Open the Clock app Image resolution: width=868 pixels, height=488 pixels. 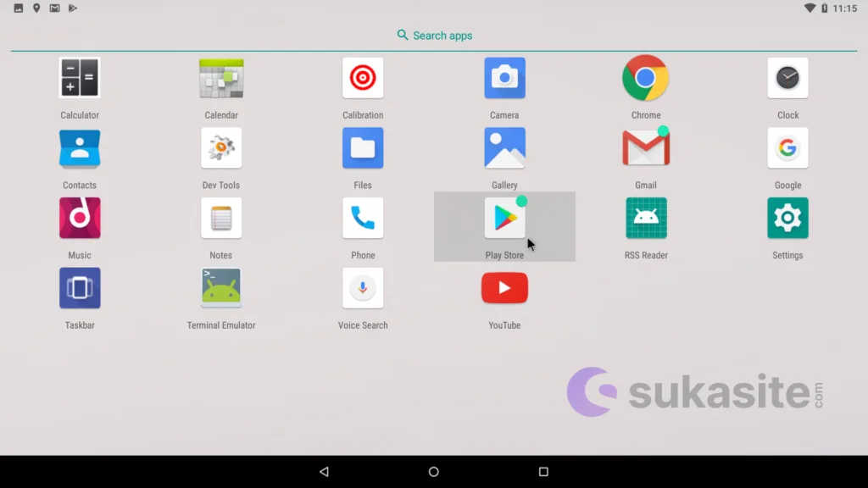(x=787, y=78)
